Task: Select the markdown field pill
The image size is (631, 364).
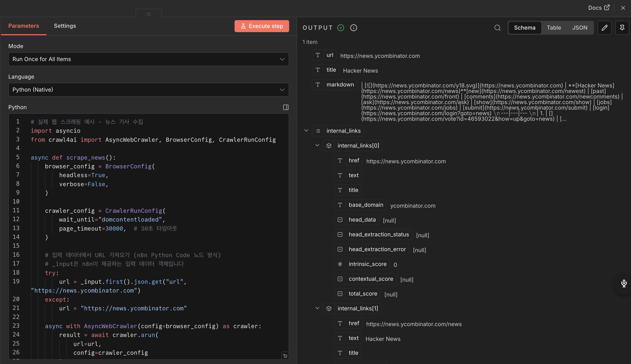Action: click(334, 84)
